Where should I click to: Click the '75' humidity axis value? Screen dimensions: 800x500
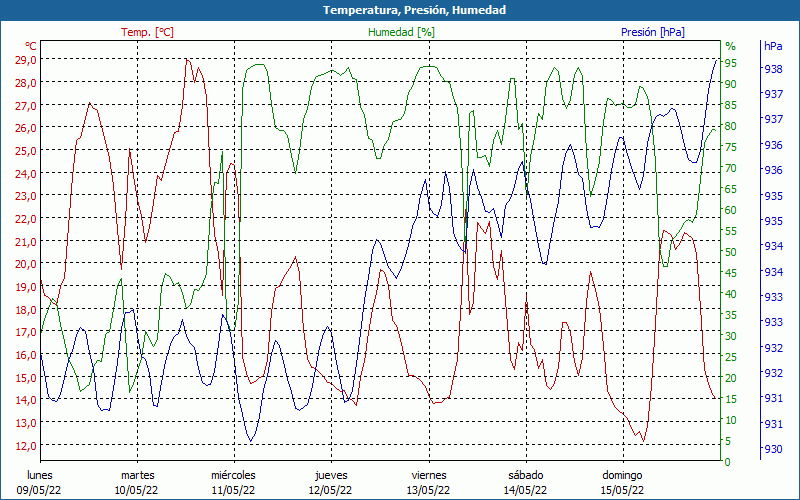point(731,147)
